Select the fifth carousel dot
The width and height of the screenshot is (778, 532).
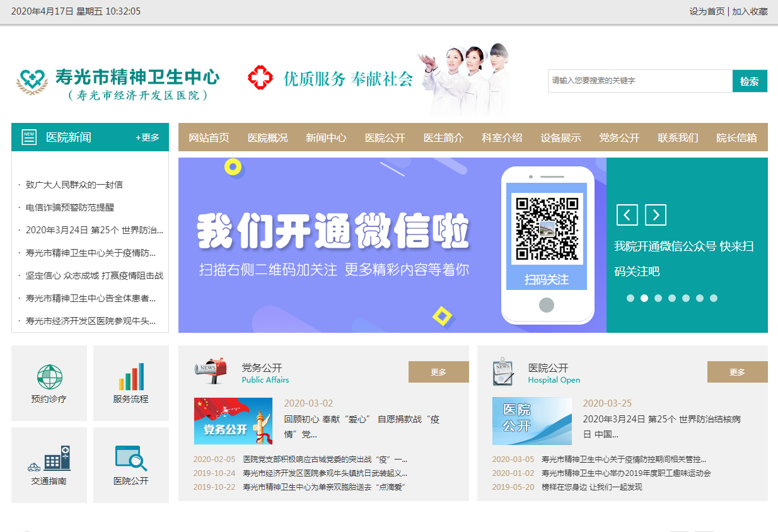[686, 298]
